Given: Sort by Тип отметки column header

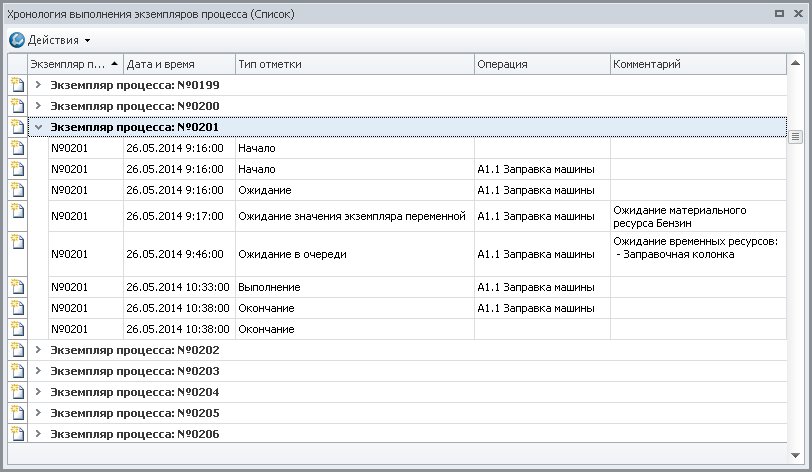Looking at the screenshot, I should coord(355,64).
